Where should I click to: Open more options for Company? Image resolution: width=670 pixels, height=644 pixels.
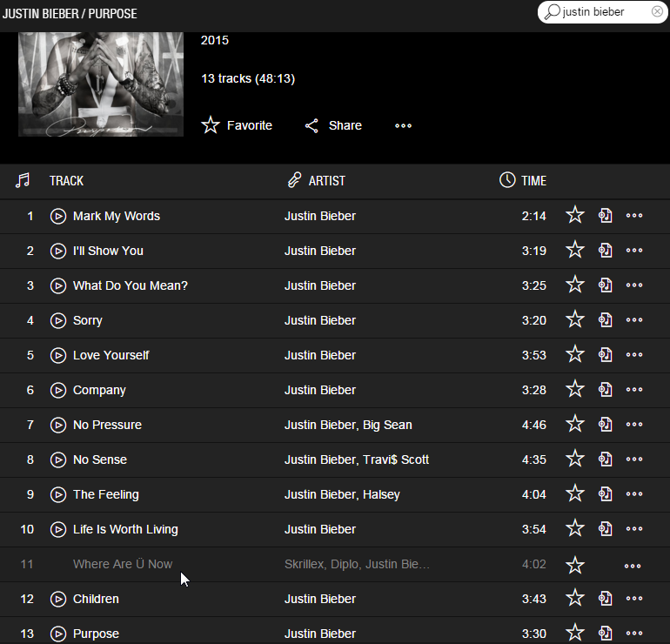(x=634, y=390)
